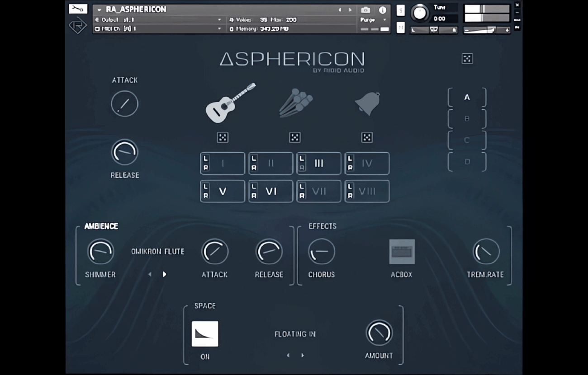Screen dimensions: 588x375
Task: Toggle layer slot V
Action: (x=223, y=191)
